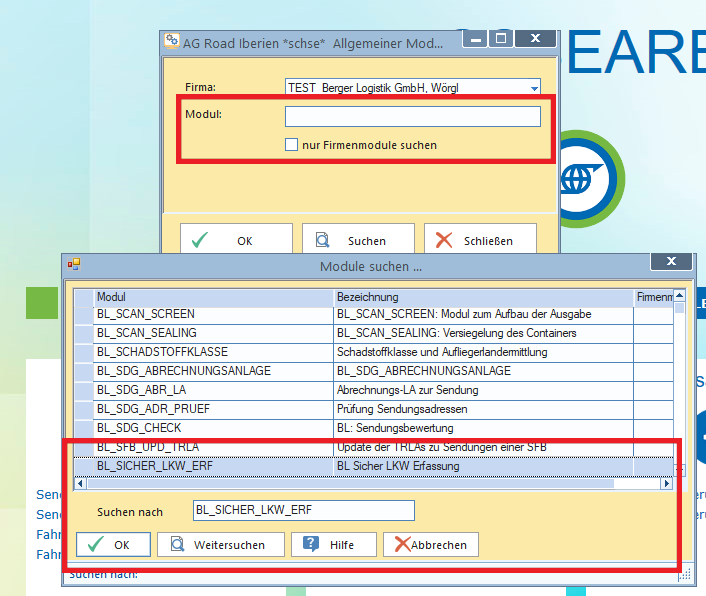Click the Firmenm column header
The height and width of the screenshot is (596, 706).
click(653, 298)
